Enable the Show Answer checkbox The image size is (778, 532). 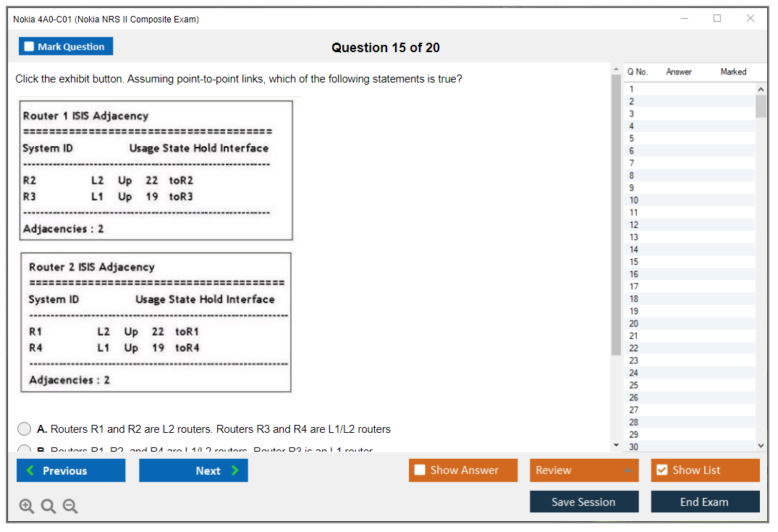(x=420, y=470)
